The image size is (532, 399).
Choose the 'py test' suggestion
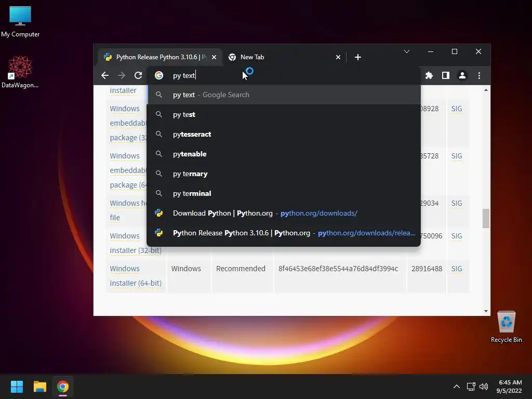pyautogui.click(x=284, y=114)
